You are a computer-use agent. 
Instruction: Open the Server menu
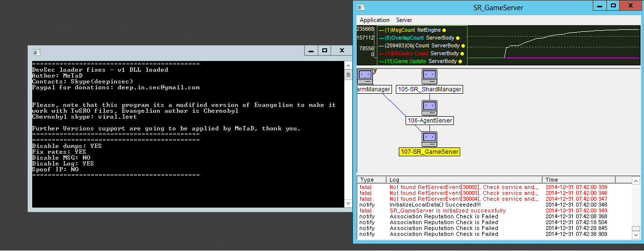(x=404, y=20)
